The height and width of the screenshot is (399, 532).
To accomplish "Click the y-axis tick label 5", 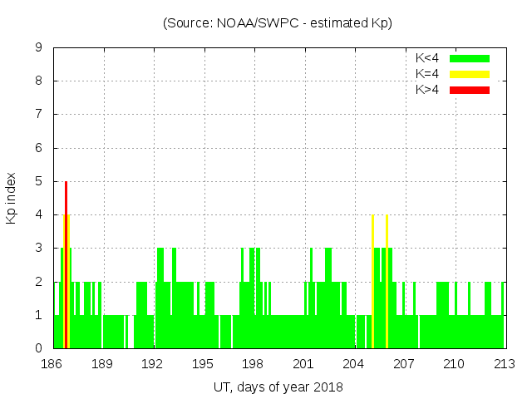I will 39,181.
